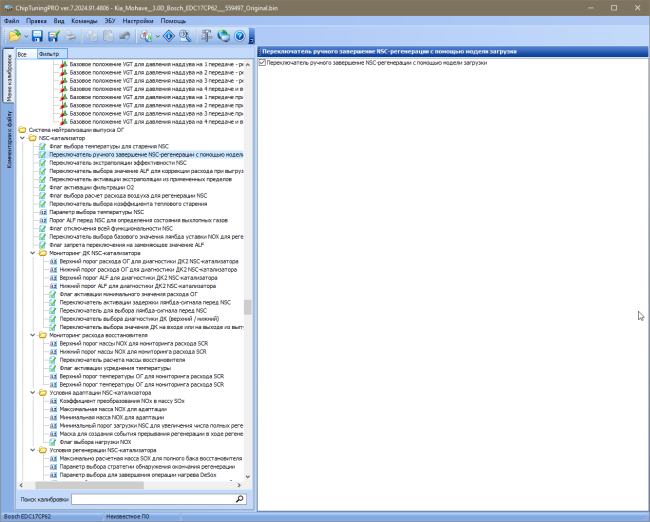Click checkbox icon of Флаг активации фильтрации О2

point(42,187)
